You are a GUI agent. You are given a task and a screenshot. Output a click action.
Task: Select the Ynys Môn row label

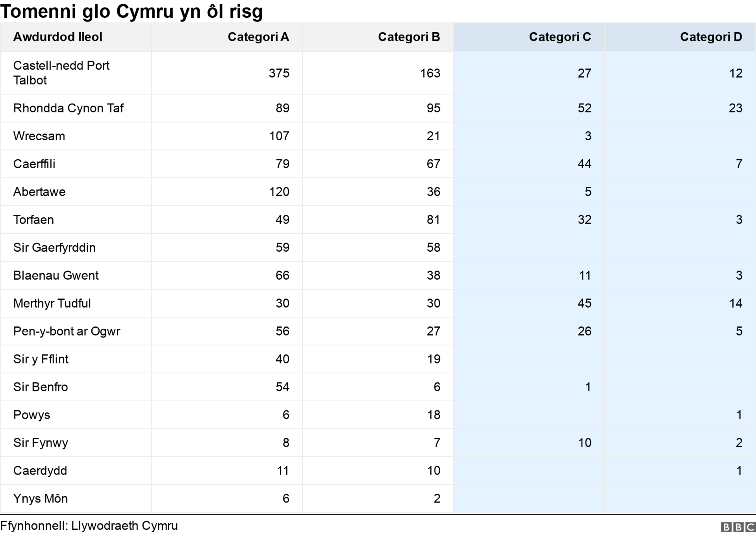(40, 499)
